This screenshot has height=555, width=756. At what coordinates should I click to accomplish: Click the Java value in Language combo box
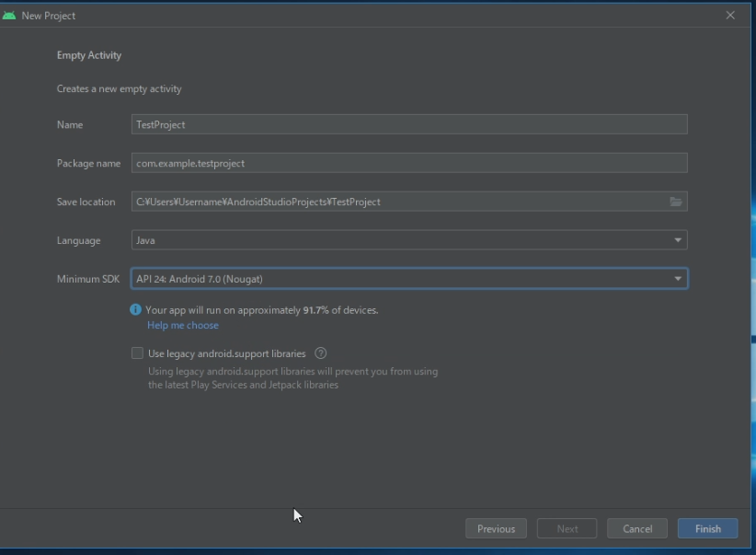(147, 240)
